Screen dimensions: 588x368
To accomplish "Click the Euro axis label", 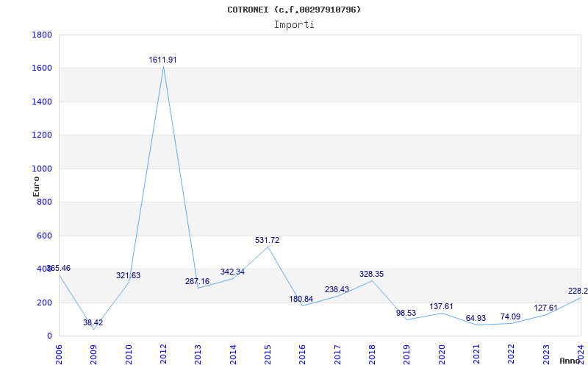I will click(36, 186).
